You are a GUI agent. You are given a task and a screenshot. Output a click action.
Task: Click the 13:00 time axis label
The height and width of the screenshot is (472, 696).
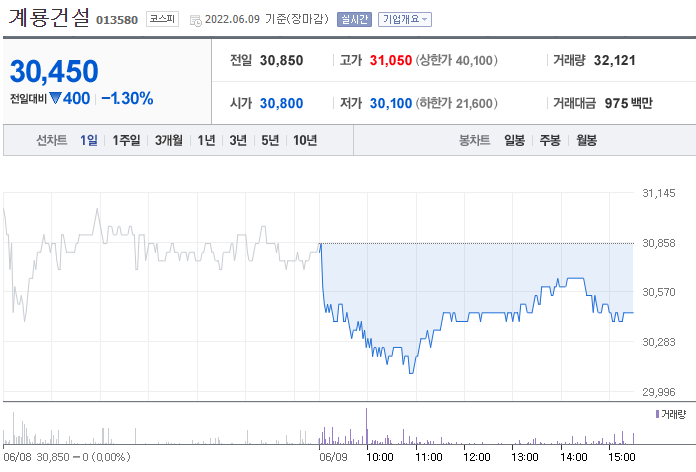click(x=525, y=457)
